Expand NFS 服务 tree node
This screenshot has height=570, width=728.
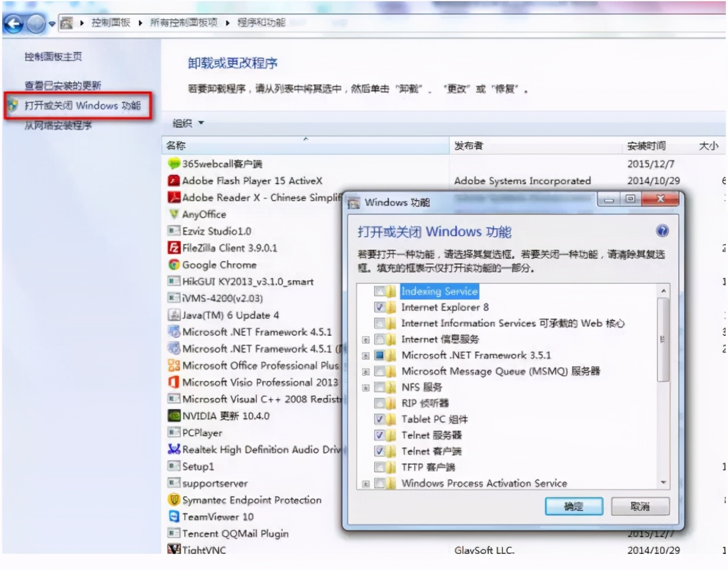pos(366,388)
